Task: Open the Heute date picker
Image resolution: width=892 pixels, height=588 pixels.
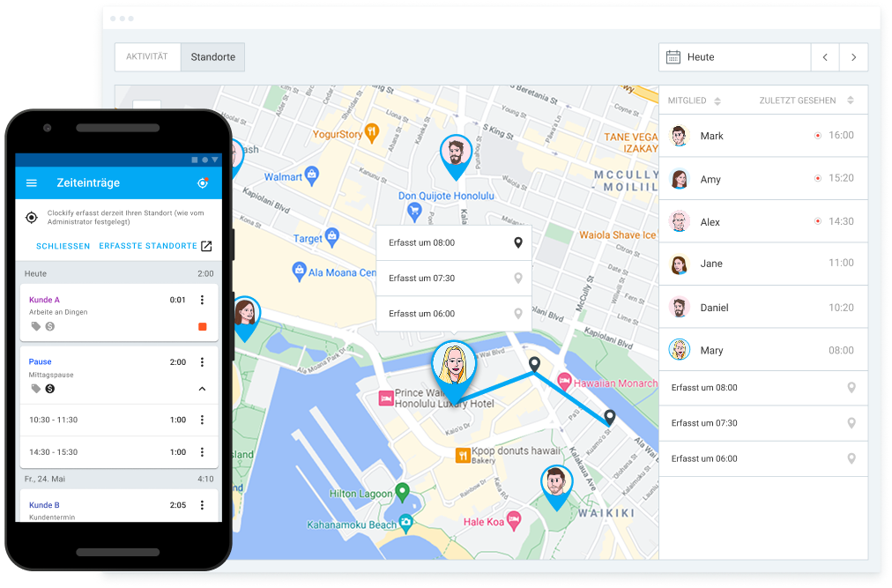Action: click(x=734, y=57)
